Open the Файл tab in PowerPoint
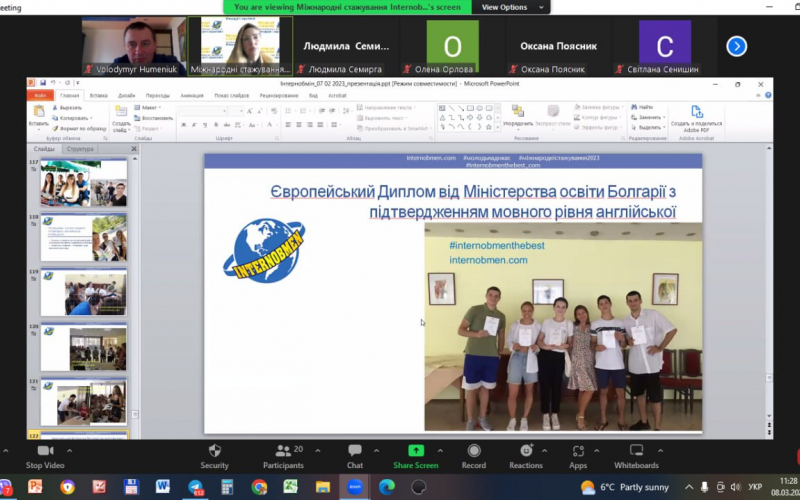Image resolution: width=800 pixels, height=500 pixels. click(x=40, y=95)
